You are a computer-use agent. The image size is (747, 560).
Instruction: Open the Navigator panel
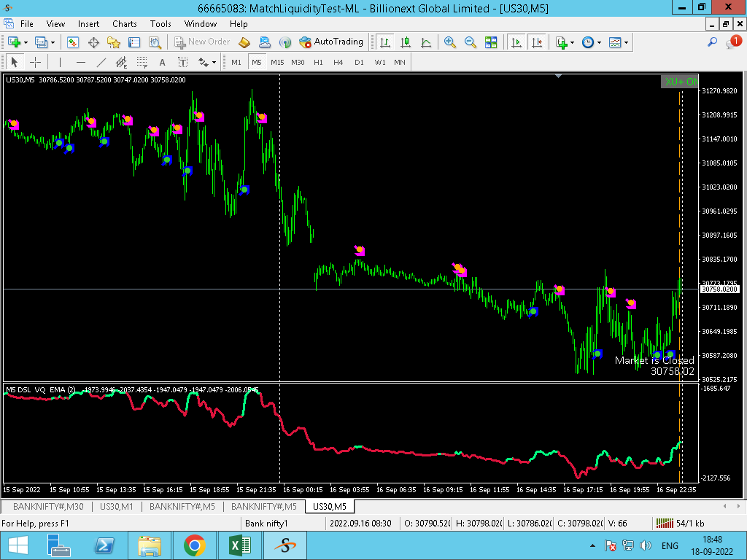pyautogui.click(x=114, y=42)
